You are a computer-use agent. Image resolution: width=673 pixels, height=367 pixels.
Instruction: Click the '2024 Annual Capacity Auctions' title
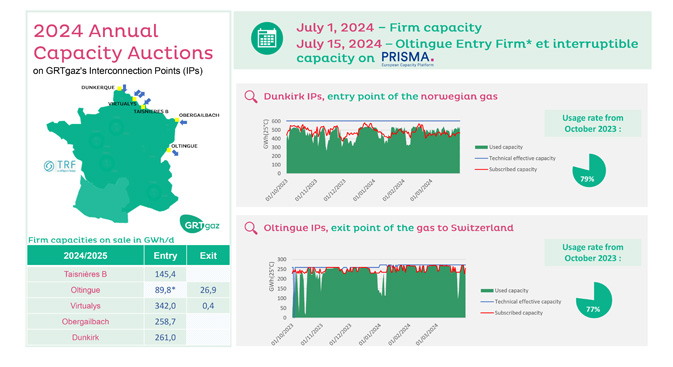coord(123,42)
